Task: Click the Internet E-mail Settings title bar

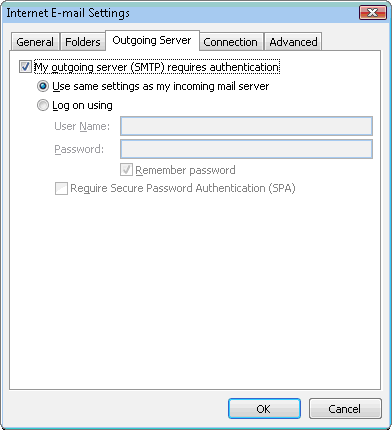Action: click(x=180, y=13)
